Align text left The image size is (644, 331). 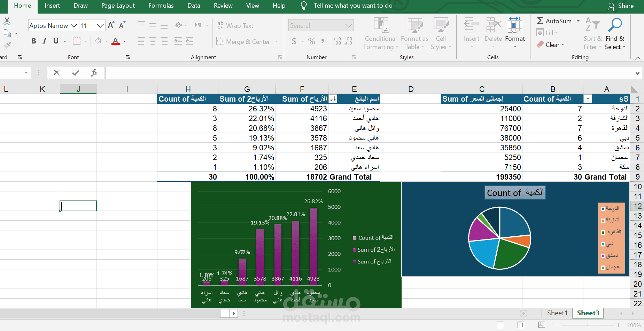[141, 41]
